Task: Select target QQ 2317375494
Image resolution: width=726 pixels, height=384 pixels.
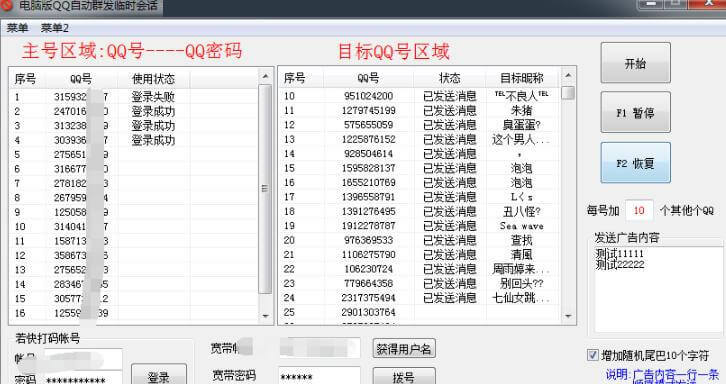Action: pyautogui.click(x=369, y=297)
